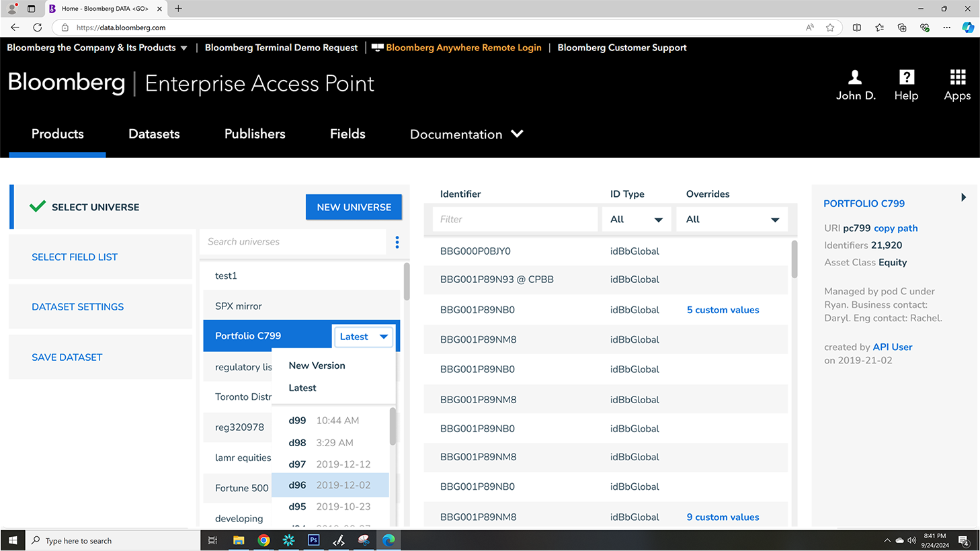Open File Explorer from the taskbar
This screenshot has height=551, width=980.
click(x=239, y=540)
